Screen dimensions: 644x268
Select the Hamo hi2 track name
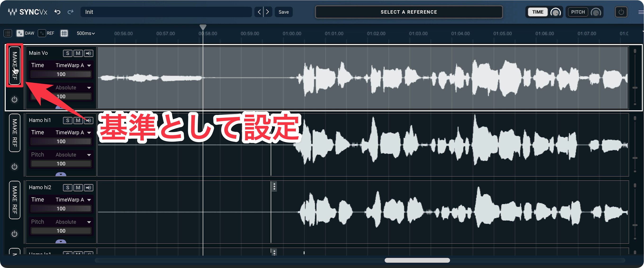pyautogui.click(x=40, y=187)
